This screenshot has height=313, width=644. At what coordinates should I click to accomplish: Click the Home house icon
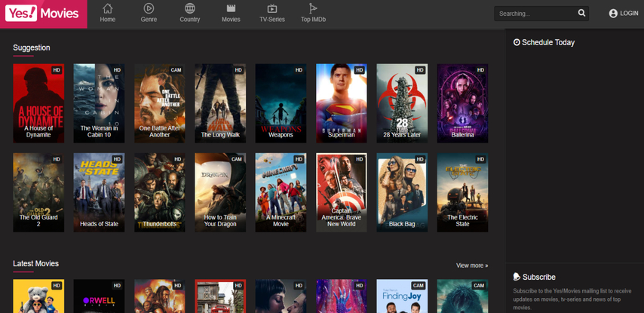pos(108,8)
